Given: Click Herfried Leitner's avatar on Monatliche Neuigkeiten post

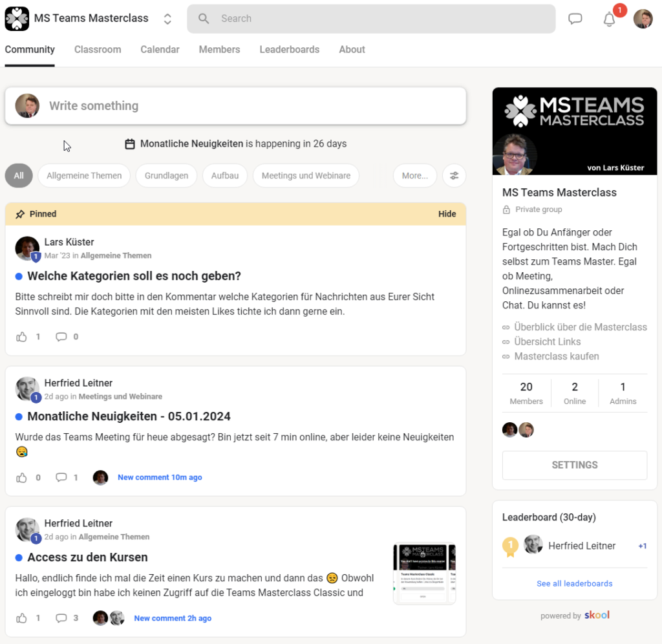Looking at the screenshot, I should [27, 389].
